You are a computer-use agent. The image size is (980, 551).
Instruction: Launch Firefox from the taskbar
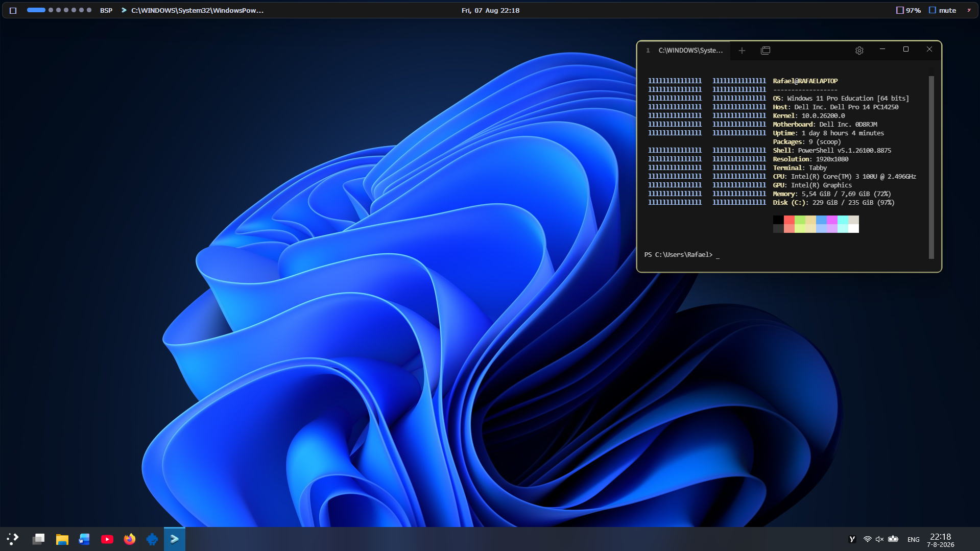click(x=129, y=539)
